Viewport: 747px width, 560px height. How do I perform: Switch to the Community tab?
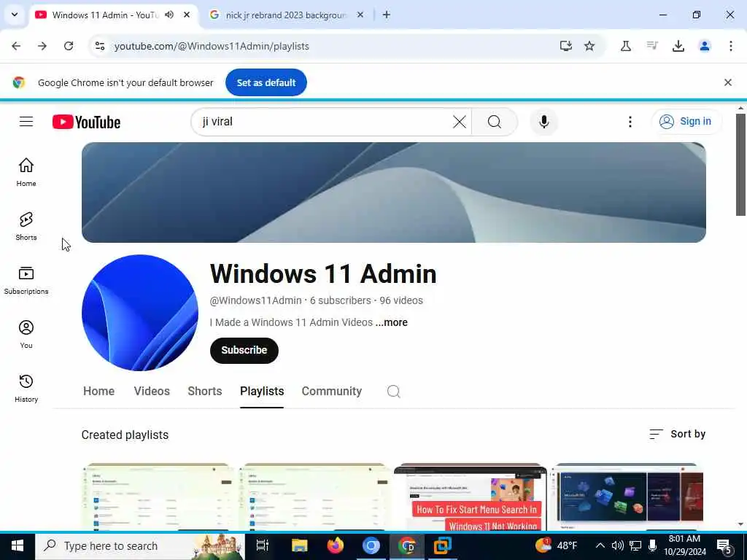pyautogui.click(x=332, y=392)
